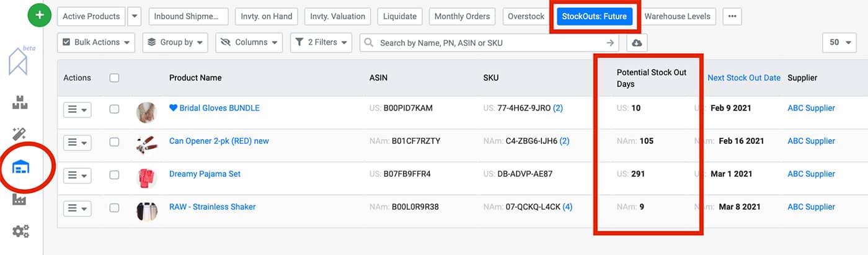Click the Potential Stock Out Days column header
Screen dimensions: 868x255
(652, 78)
